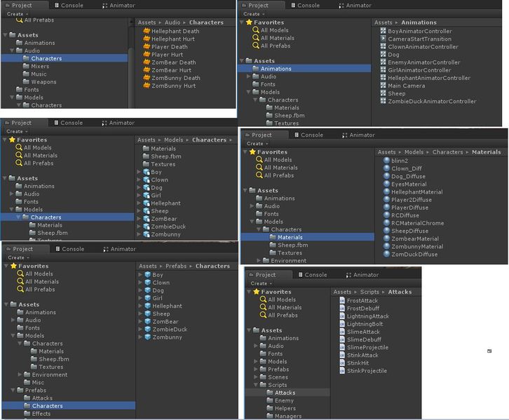Select Boy model cube icon under Models Characters
The width and height of the screenshot is (509, 420).
pos(147,172)
